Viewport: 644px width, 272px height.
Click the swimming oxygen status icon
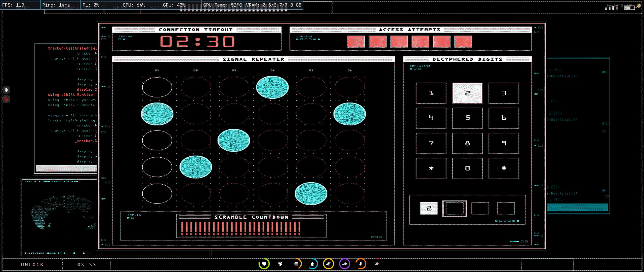click(345, 264)
